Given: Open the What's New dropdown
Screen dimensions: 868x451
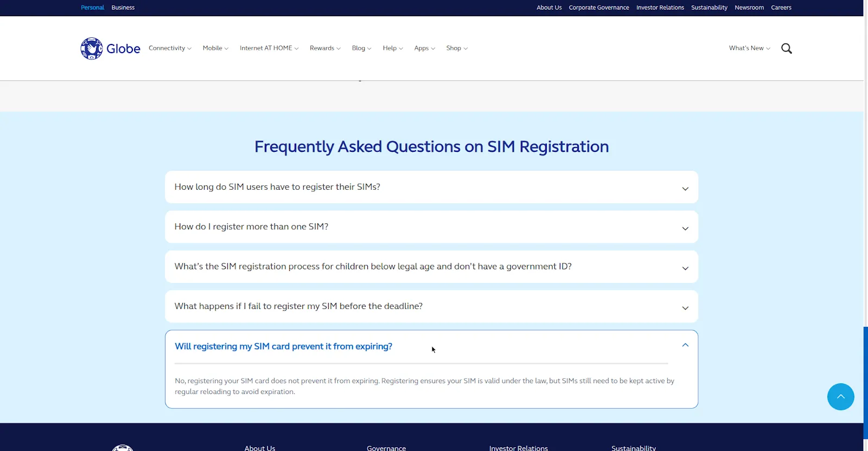Looking at the screenshot, I should pyautogui.click(x=750, y=48).
